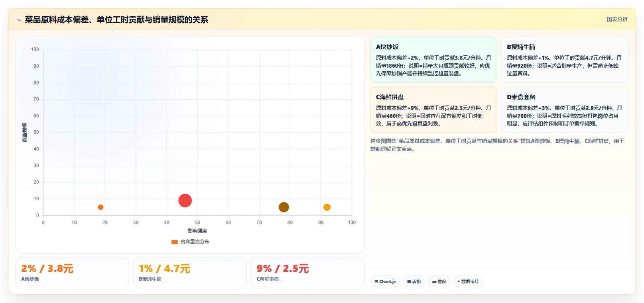Open the B慢炖牛腩 description card
The image size is (644, 303).
pyautogui.click(x=565, y=60)
